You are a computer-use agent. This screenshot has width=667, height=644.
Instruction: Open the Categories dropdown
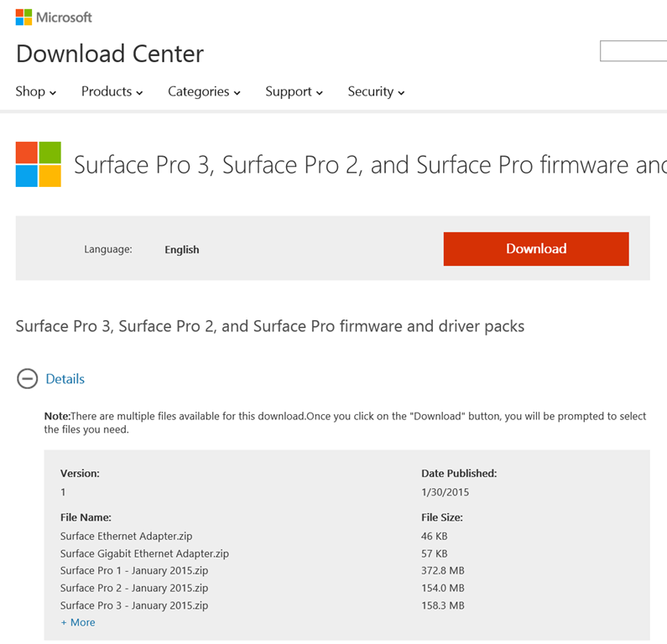pyautogui.click(x=204, y=91)
